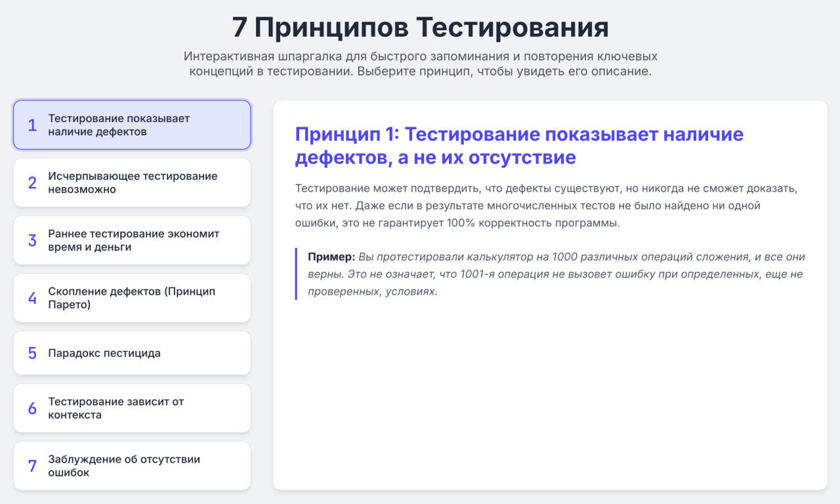
Task: Open principle 6 "Тестирование зависит от контекста"
Action: click(132, 408)
